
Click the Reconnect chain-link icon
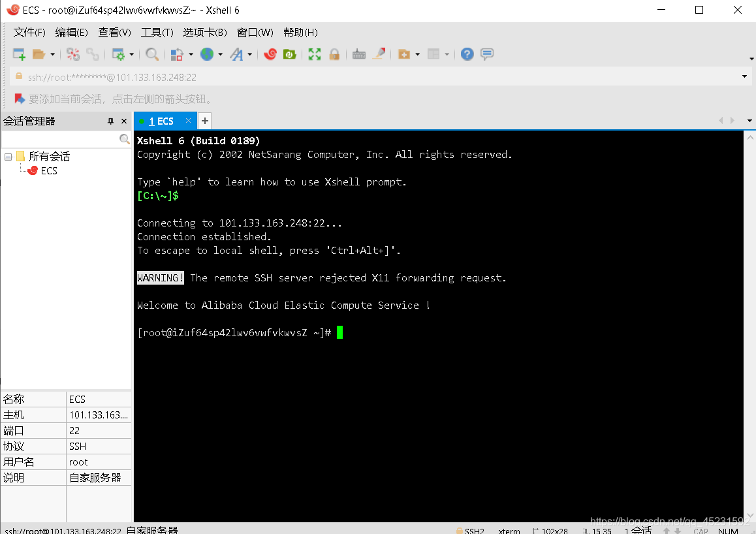click(x=93, y=54)
